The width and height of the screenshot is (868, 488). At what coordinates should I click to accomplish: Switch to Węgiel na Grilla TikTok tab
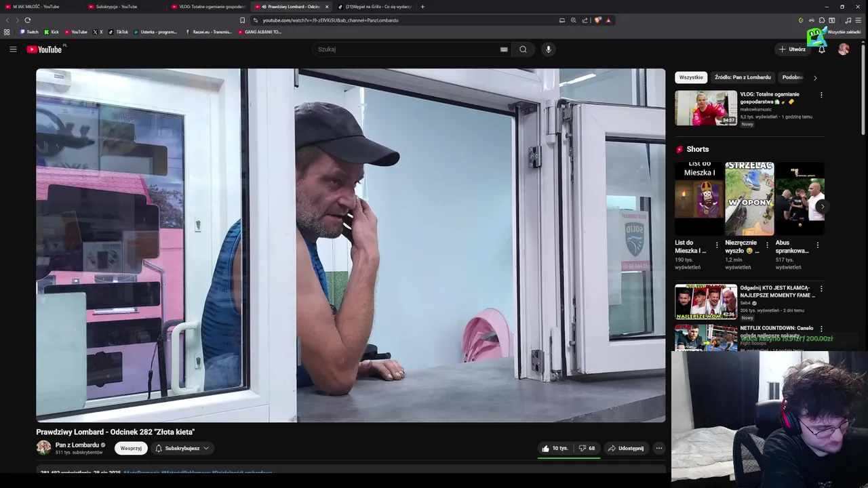coord(374,7)
